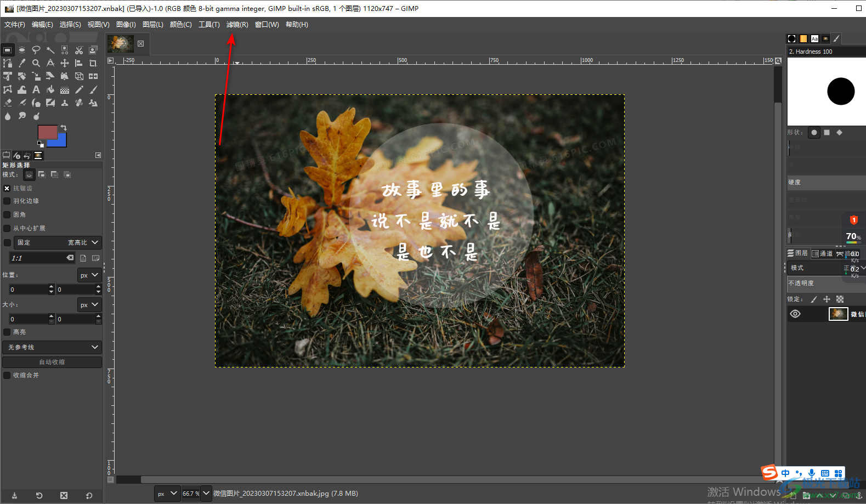
Task: Open the layer 模式 blend mode dropdown
Action: pyautogui.click(x=827, y=268)
